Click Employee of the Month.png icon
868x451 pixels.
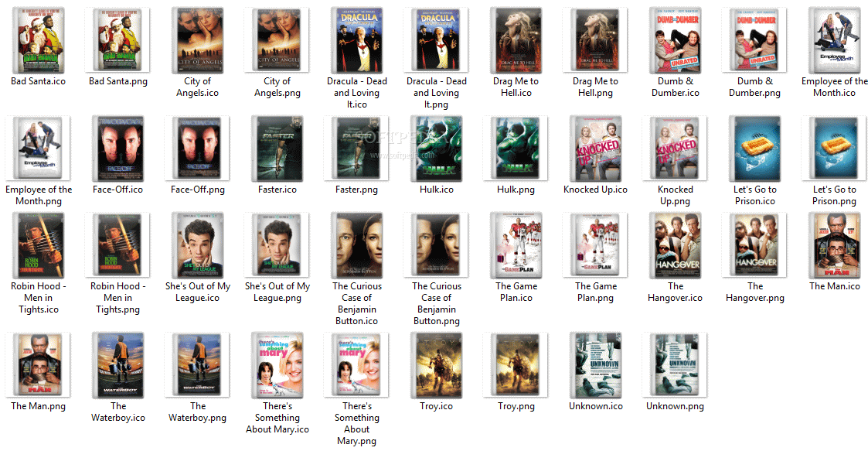coord(38,149)
